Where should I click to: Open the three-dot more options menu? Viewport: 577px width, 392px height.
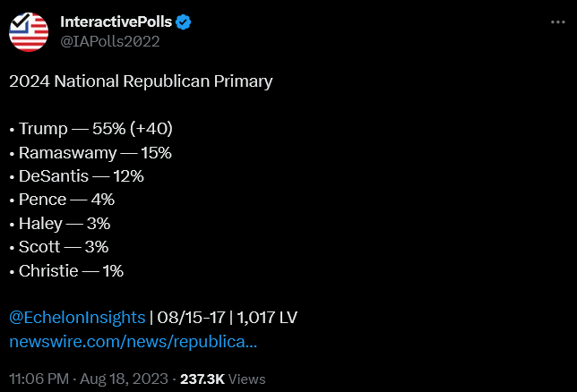[558, 22]
